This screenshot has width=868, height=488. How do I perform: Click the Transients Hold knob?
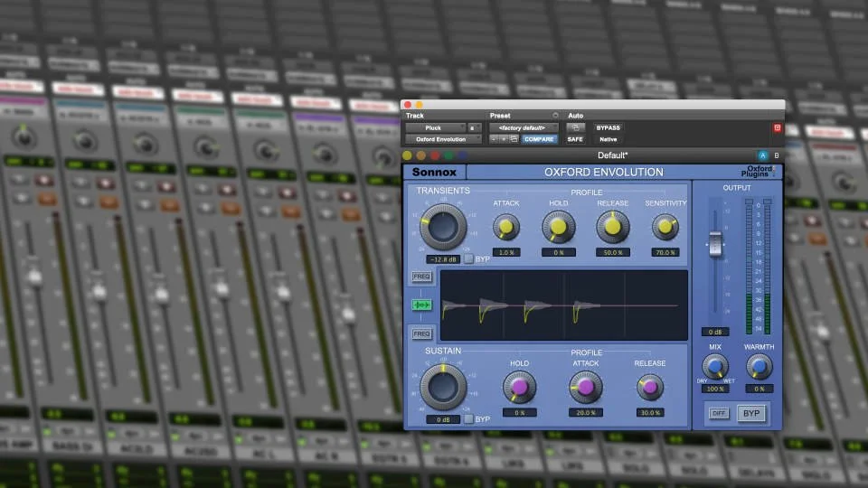coord(558,227)
